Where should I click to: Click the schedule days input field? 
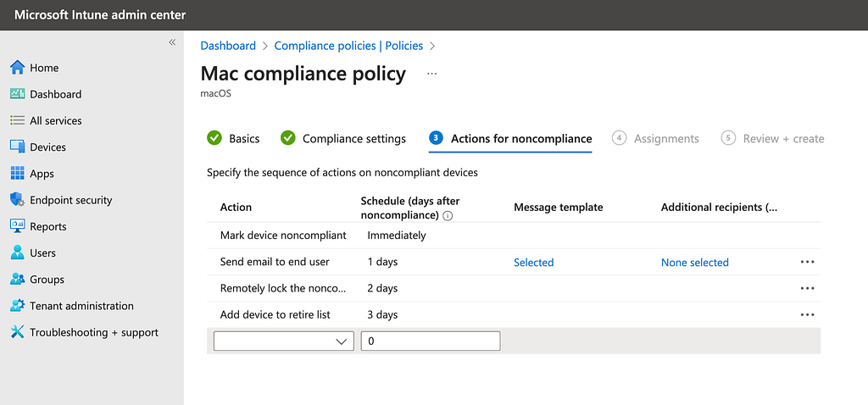pos(431,341)
